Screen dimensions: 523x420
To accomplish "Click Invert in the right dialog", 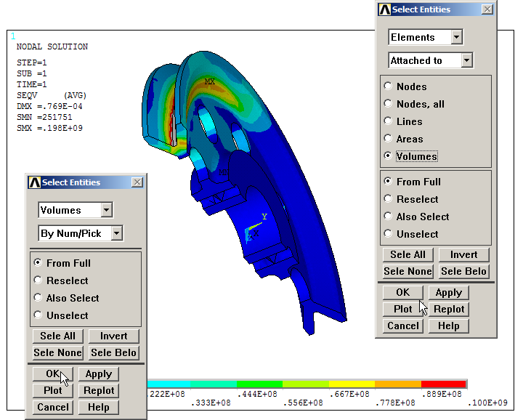I will 463,254.
